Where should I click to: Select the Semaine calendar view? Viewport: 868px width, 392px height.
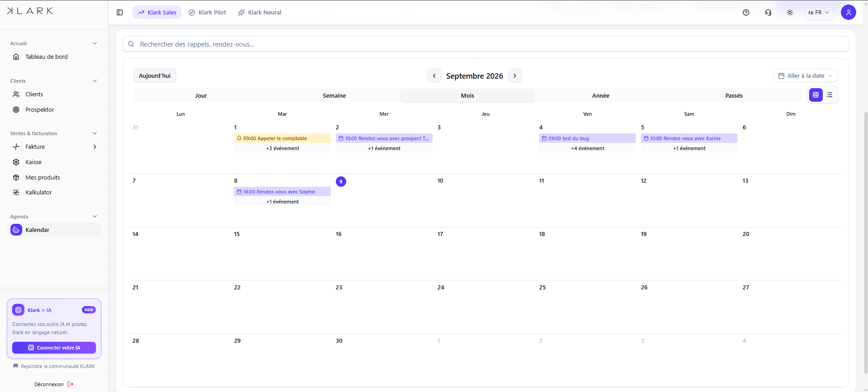pos(334,95)
